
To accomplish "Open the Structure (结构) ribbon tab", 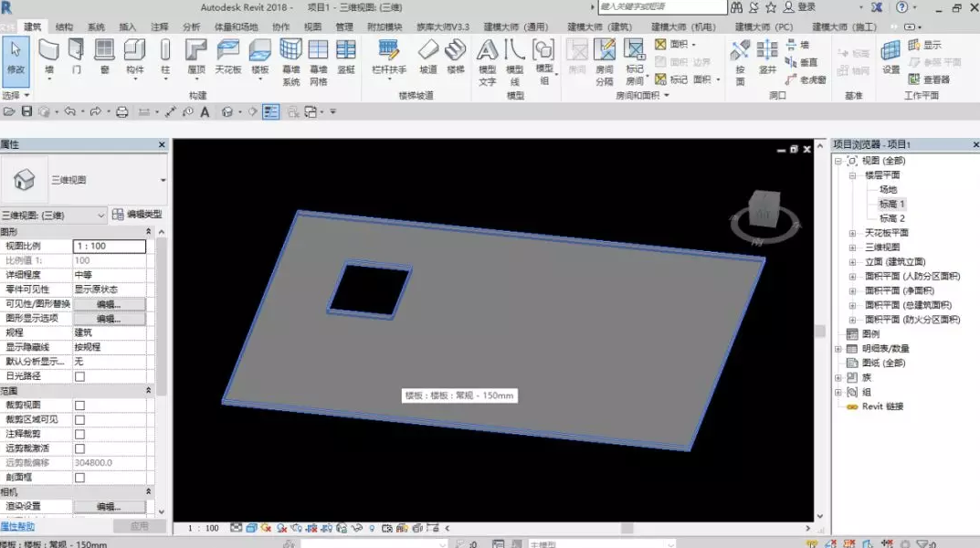I will [x=64, y=26].
